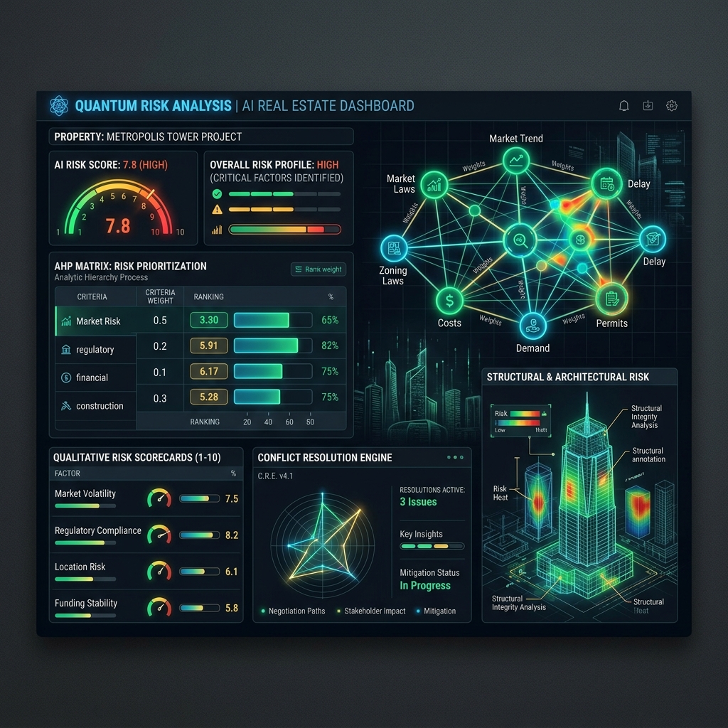Screen dimensions: 728x728
Task: Click the Negotiation Paths legend item
Action: [x=293, y=611]
